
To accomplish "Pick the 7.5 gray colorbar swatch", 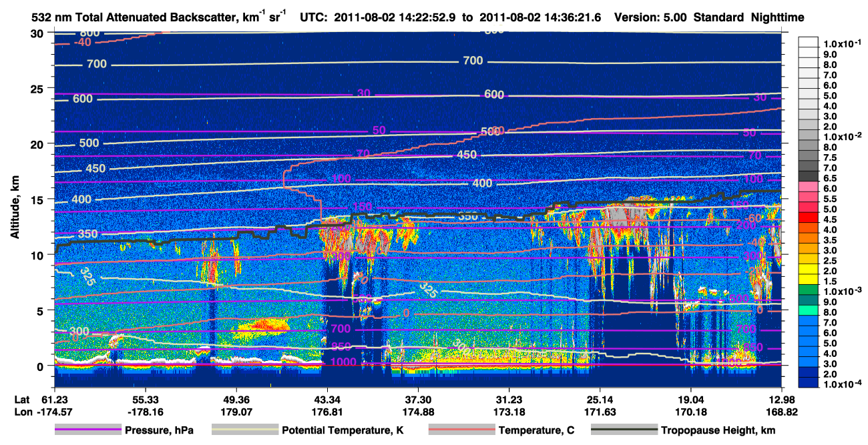I will point(809,157).
